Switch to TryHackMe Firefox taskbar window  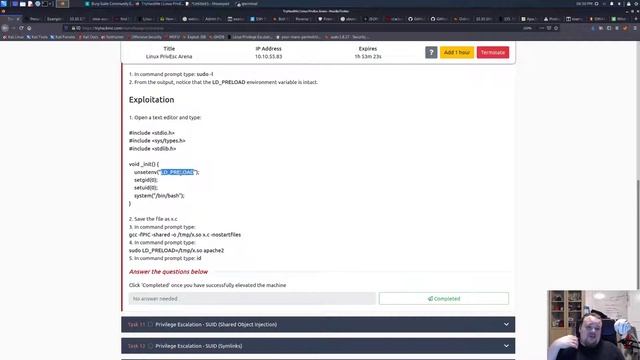click(159, 4)
